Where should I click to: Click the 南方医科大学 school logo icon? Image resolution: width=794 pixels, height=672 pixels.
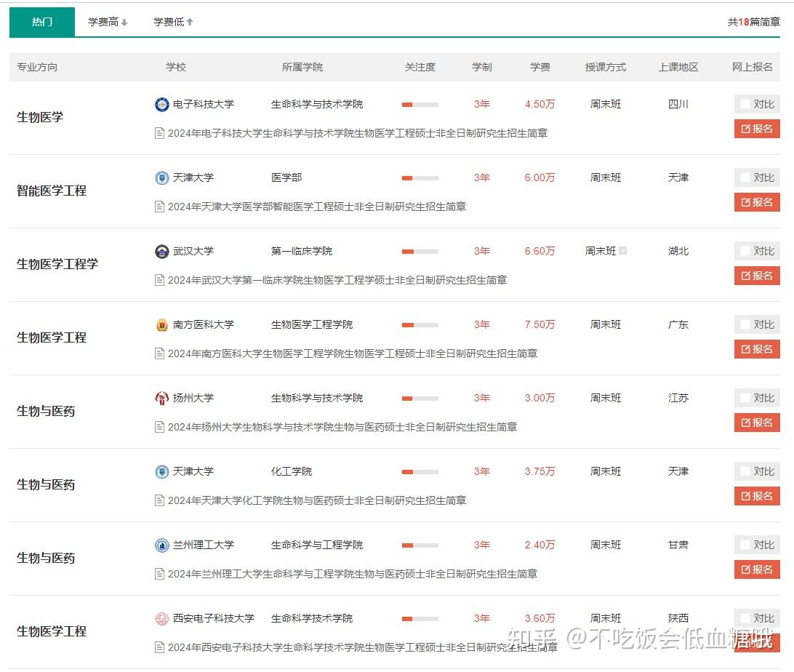tap(161, 325)
